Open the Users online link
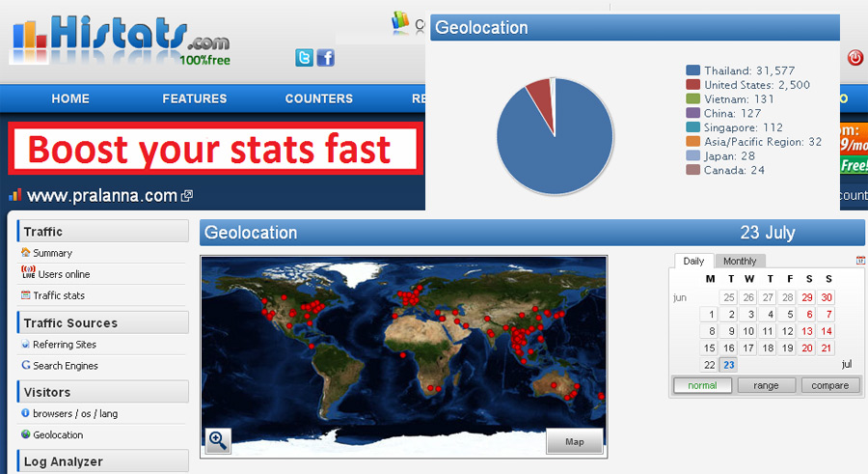 [64, 274]
